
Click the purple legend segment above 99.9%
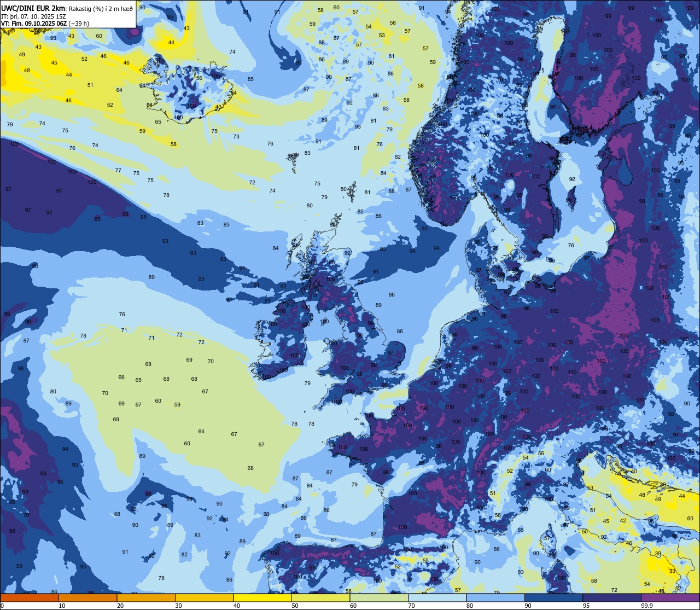(670, 597)
